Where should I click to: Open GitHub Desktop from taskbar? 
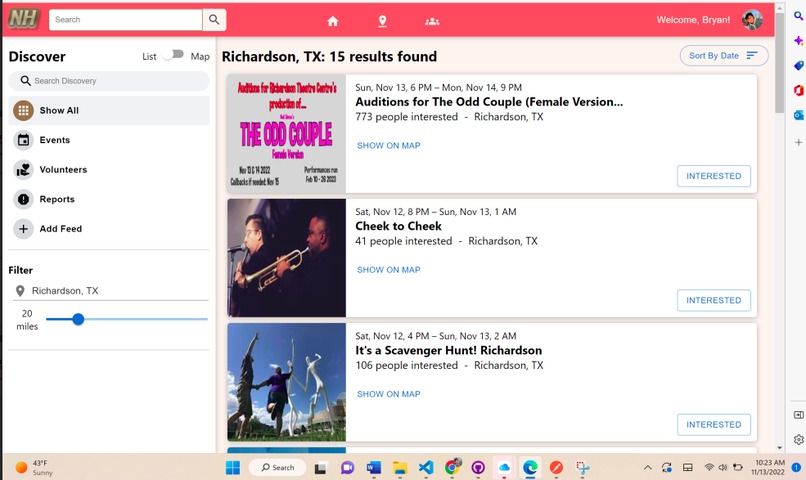click(478, 468)
